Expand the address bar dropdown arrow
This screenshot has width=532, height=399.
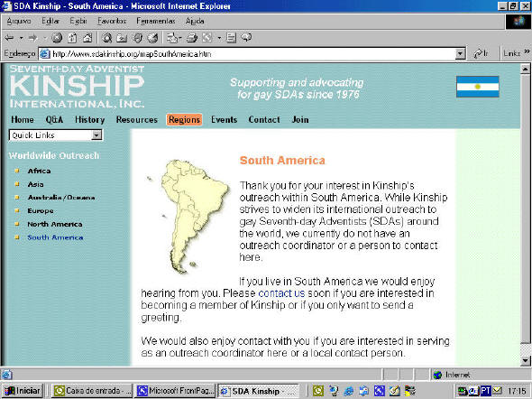[460, 53]
